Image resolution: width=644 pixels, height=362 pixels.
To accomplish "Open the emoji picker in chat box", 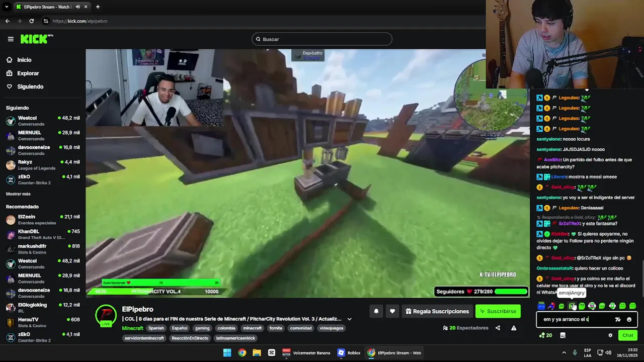I will click(629, 319).
